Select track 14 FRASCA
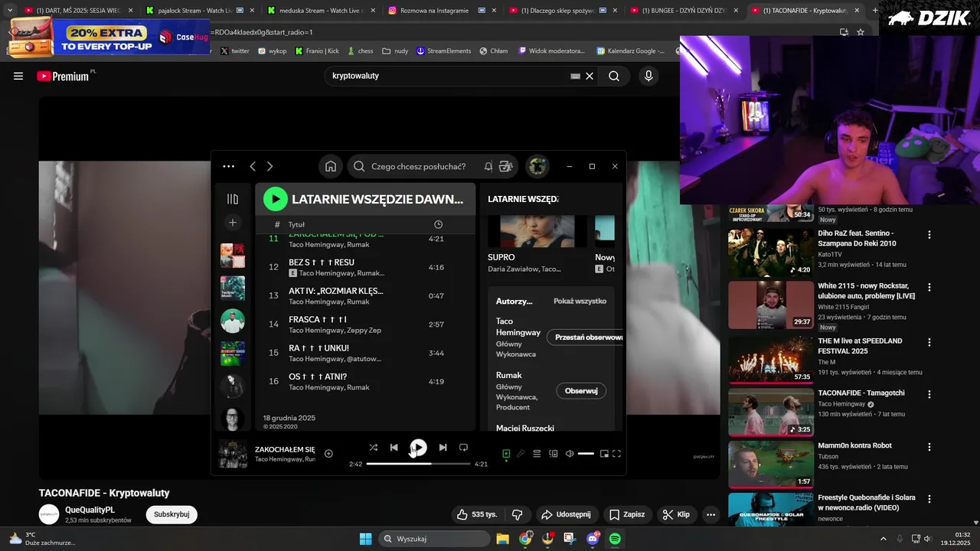The height and width of the screenshot is (551, 980). point(365,324)
